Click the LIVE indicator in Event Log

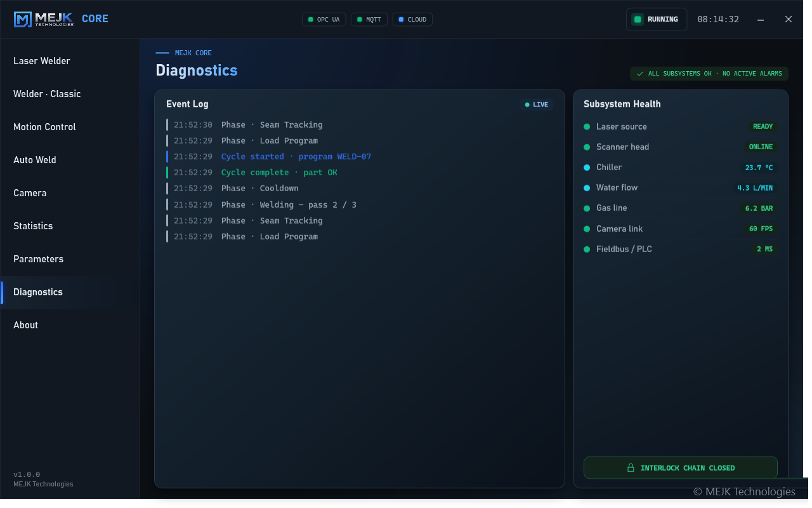(536, 105)
